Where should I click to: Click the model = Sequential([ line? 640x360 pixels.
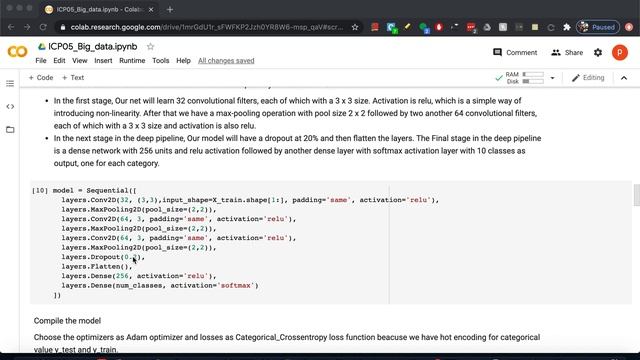pos(95,191)
